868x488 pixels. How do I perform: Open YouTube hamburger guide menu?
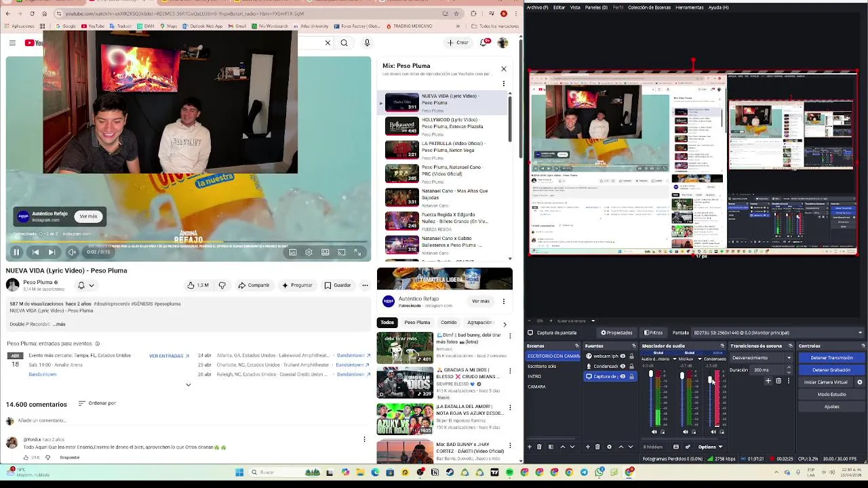tap(12, 43)
